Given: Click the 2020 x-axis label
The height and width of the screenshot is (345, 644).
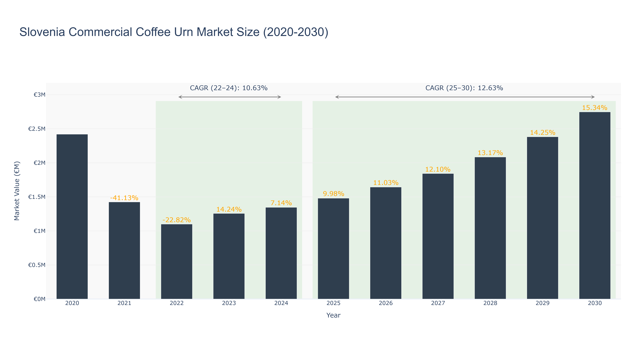Looking at the screenshot, I should click(72, 303).
